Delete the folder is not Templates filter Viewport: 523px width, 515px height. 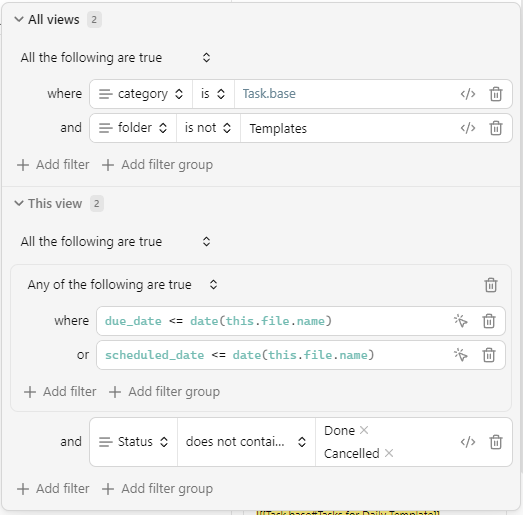point(496,128)
